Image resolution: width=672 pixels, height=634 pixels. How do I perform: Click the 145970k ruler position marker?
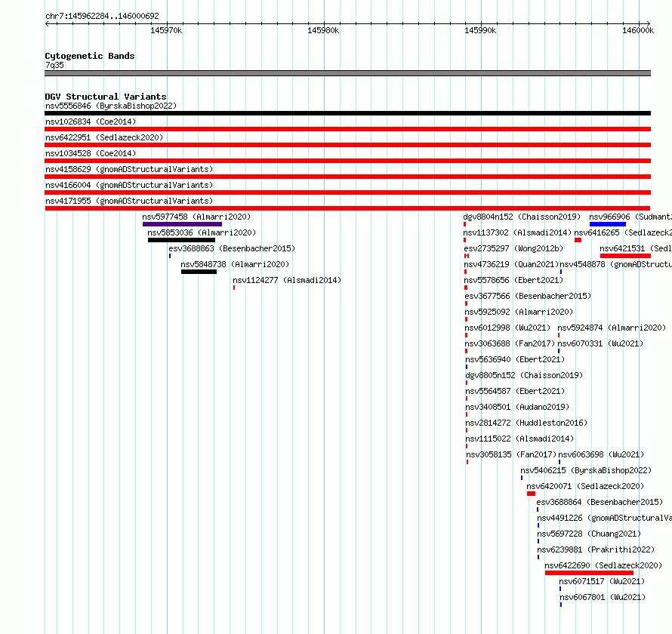(166, 30)
